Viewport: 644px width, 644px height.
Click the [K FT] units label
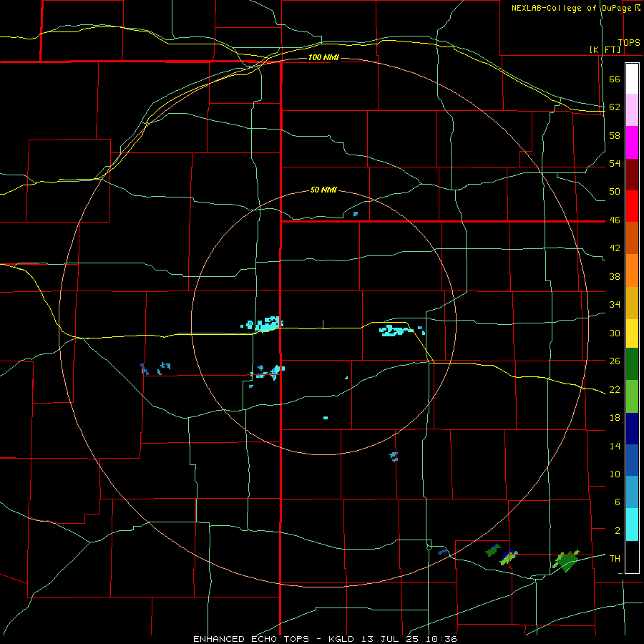[x=605, y=49]
